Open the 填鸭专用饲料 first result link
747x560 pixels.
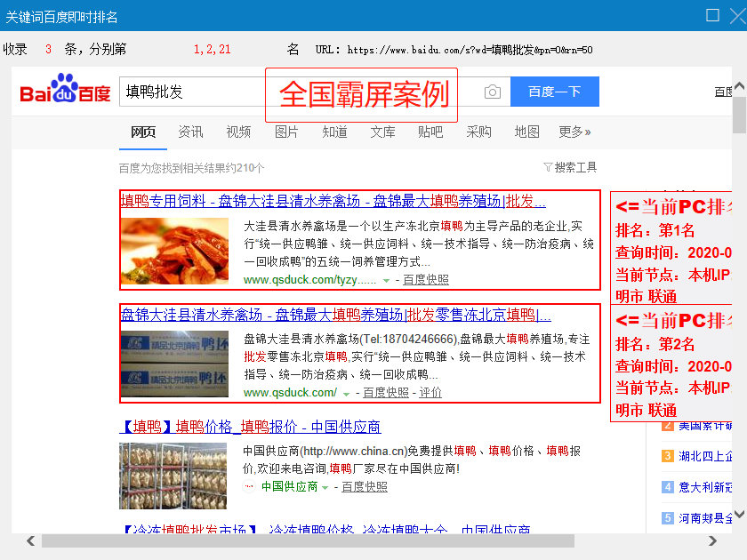[x=333, y=201]
